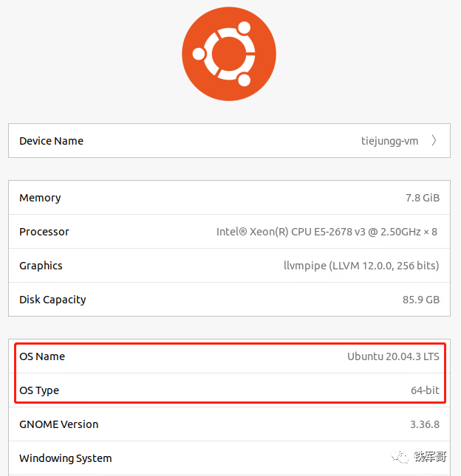Viewport: 461px width, 476px height.
Task: Select the Windowing System row
Action: 230,458
